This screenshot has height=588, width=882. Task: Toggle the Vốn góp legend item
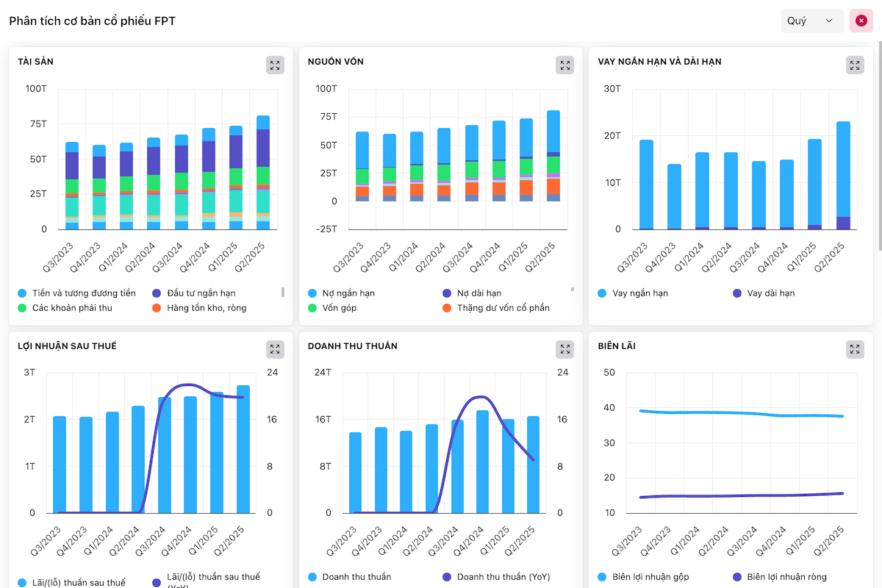[339, 308]
